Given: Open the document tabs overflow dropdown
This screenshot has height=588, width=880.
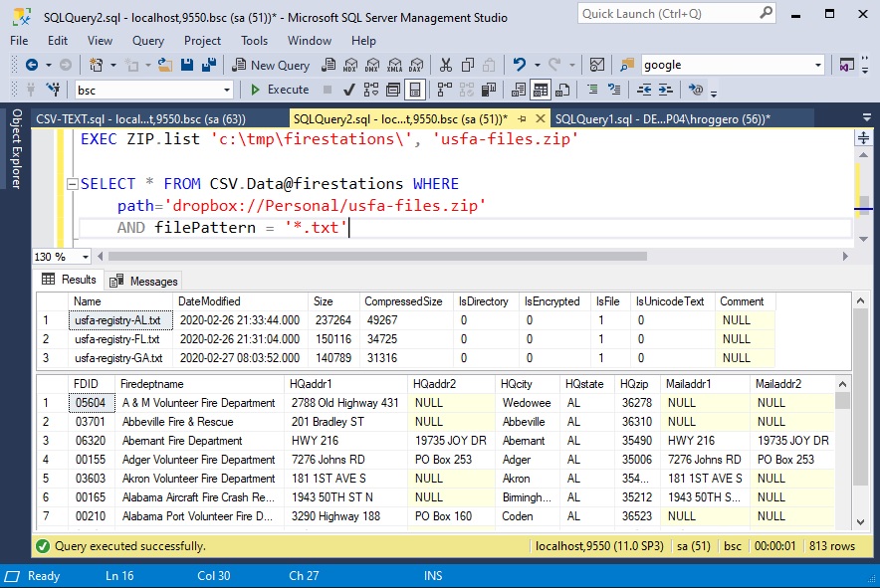Looking at the screenshot, I should point(866,118).
